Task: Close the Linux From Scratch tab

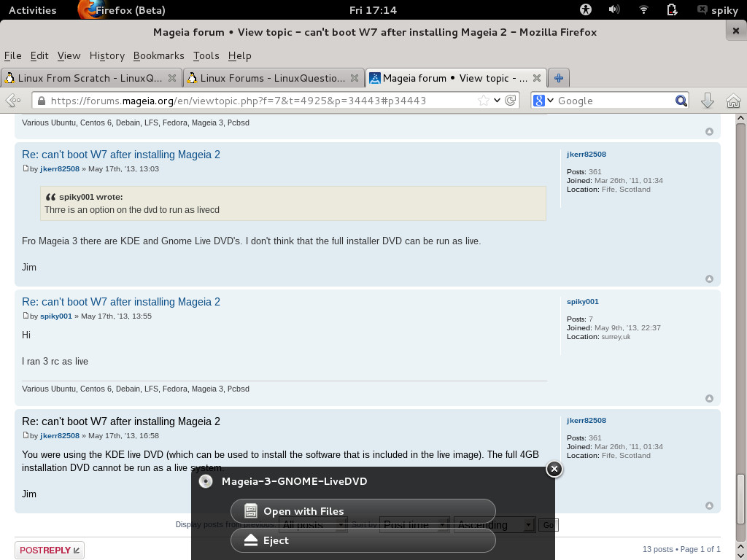Action: (x=172, y=78)
